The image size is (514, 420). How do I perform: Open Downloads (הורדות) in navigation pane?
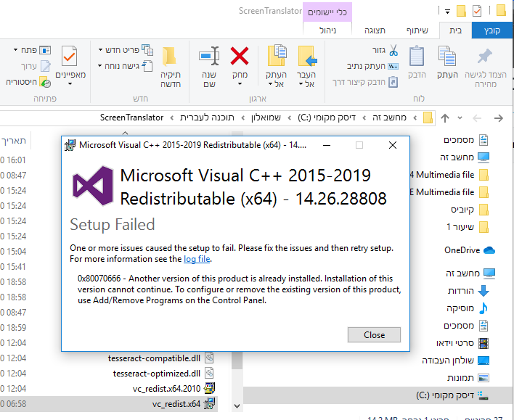[469, 291]
